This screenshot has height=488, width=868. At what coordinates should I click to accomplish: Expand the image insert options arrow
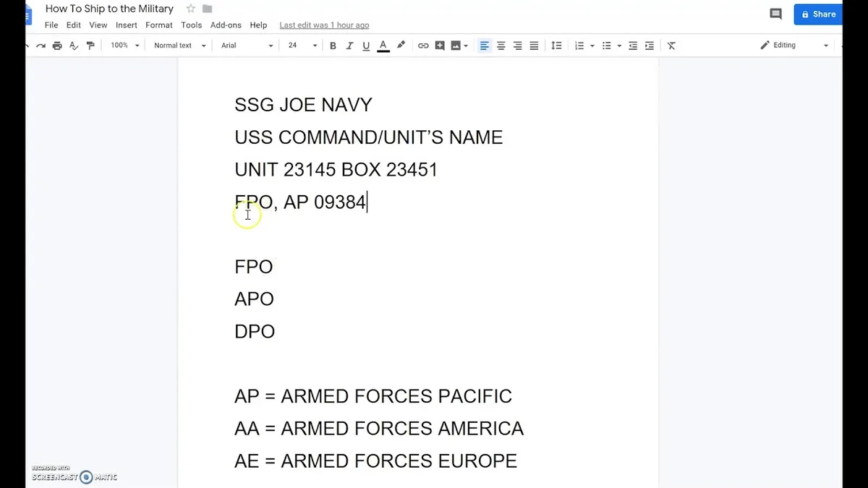click(466, 46)
